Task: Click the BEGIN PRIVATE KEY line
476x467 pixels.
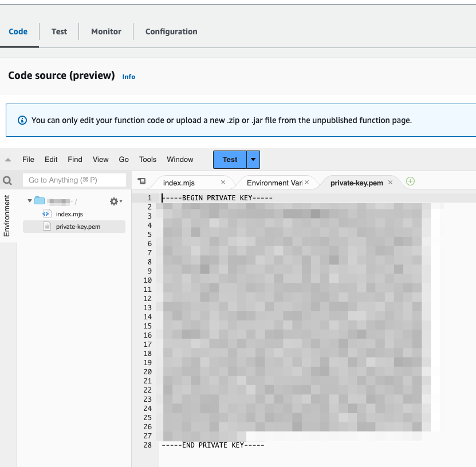Action: tap(217, 198)
